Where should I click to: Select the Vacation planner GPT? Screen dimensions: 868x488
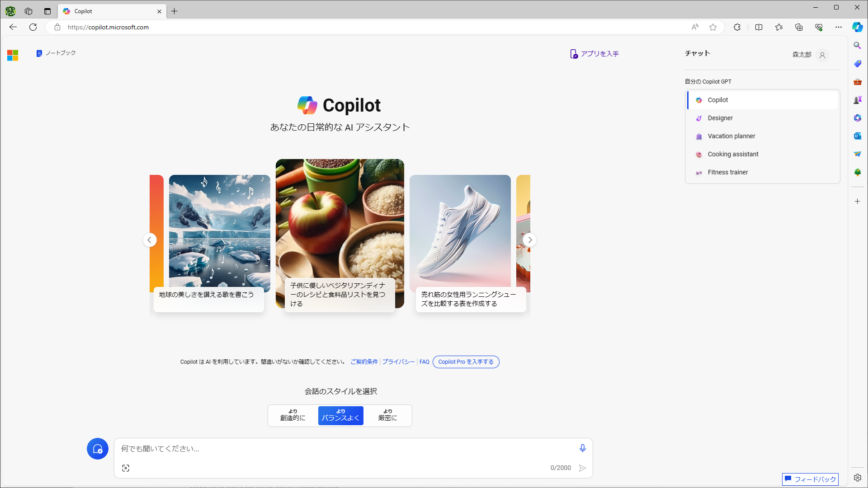[731, 136]
